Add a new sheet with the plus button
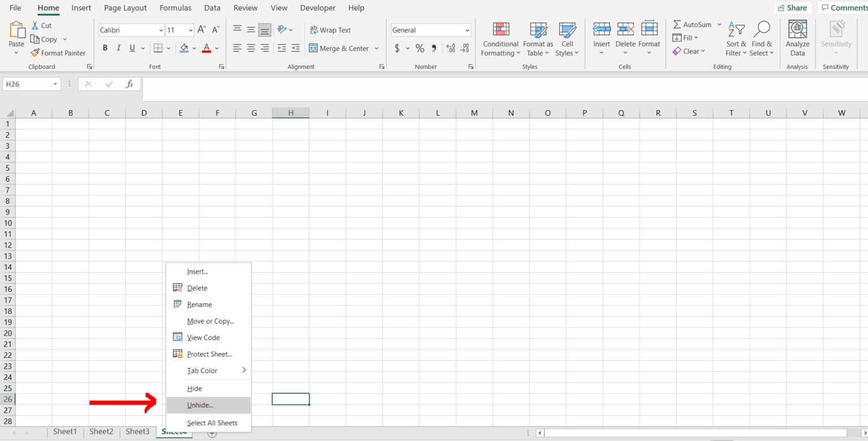Viewport: 868px width, 441px height. tap(212, 432)
